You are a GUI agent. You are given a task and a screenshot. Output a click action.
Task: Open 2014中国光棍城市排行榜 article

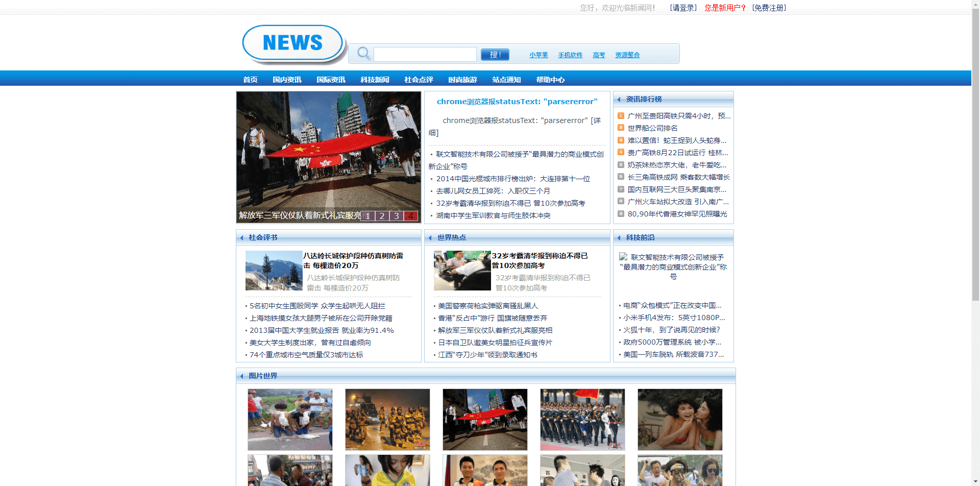click(x=513, y=179)
